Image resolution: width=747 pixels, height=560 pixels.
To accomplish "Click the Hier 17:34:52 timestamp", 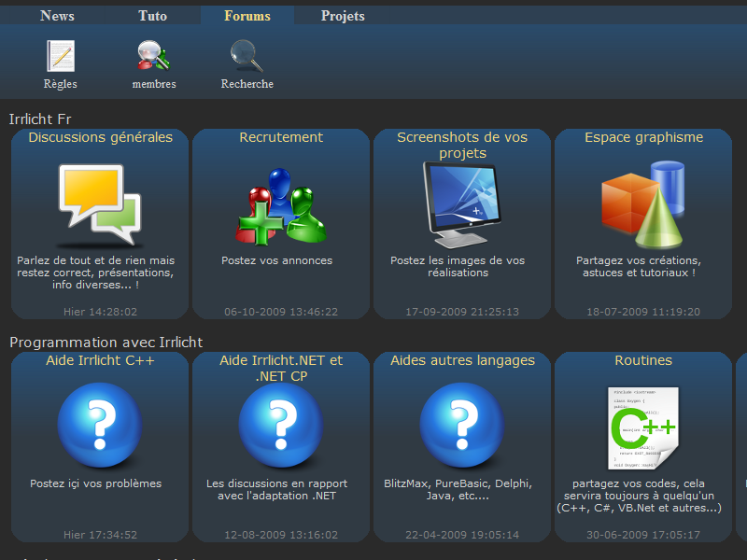I will pos(100,535).
